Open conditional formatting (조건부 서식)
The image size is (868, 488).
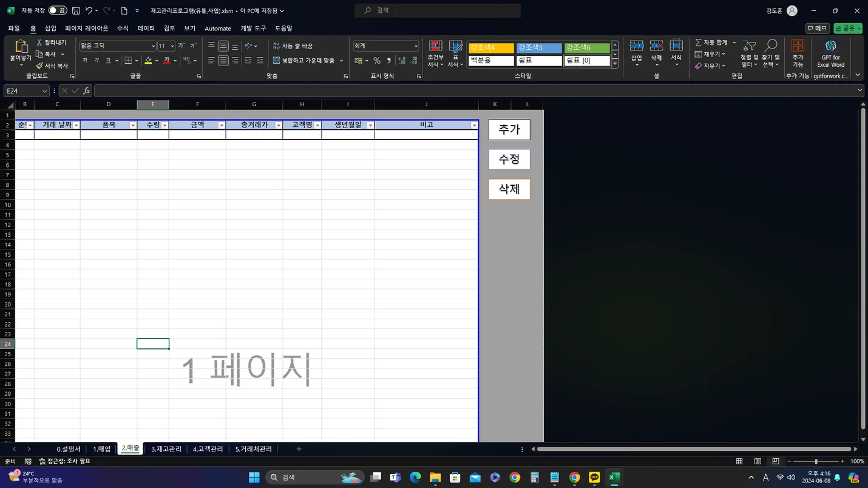pos(436,55)
